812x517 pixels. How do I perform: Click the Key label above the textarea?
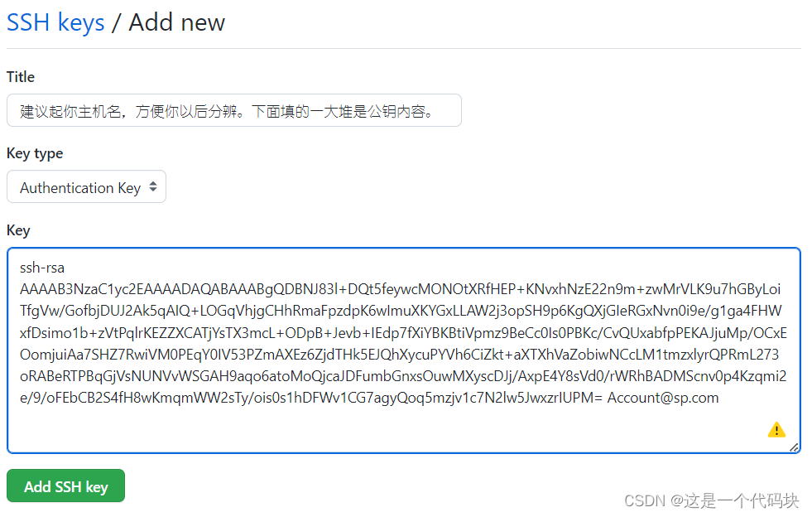[18, 230]
